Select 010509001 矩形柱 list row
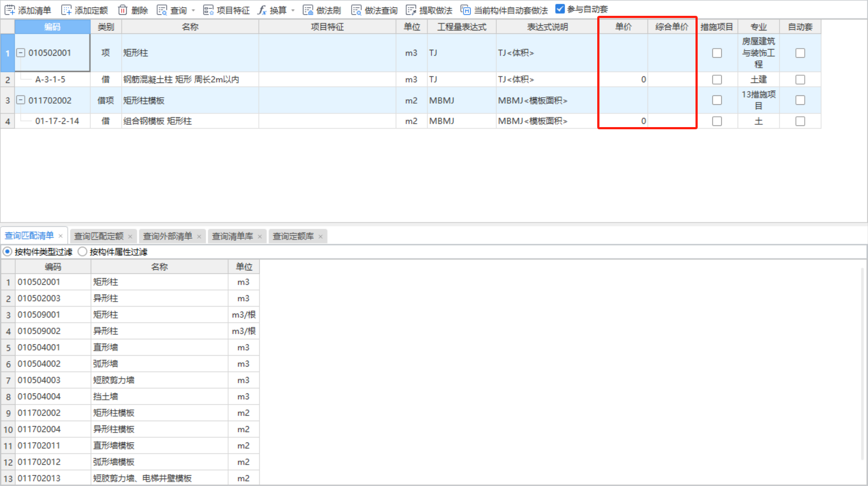868x486 pixels. pos(130,315)
